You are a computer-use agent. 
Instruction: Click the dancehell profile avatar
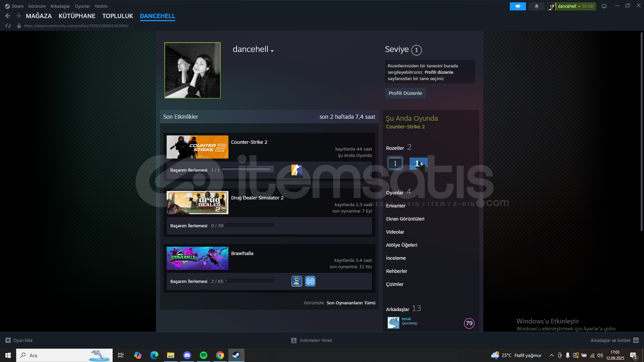193,70
